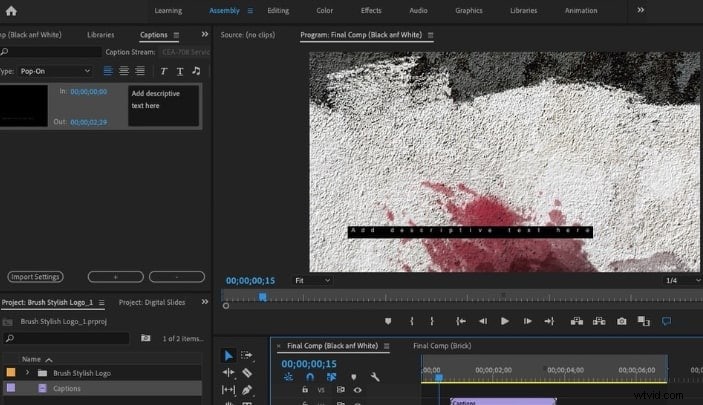
Task: Open caption Type Pop-On dropdown
Action: pos(55,71)
